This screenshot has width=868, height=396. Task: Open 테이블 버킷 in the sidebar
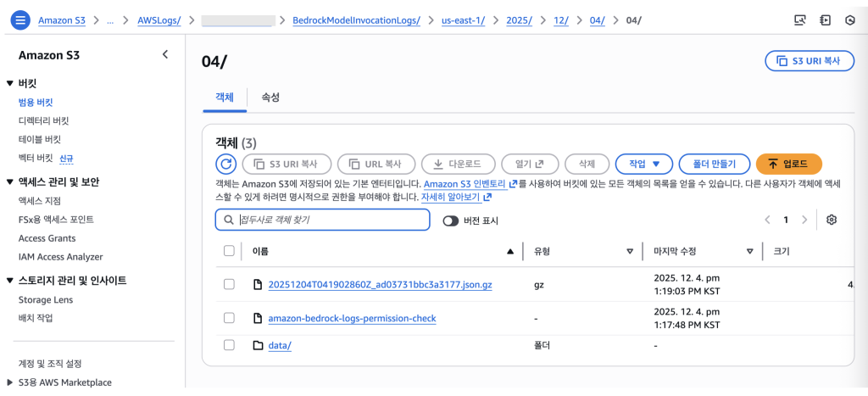(39, 138)
